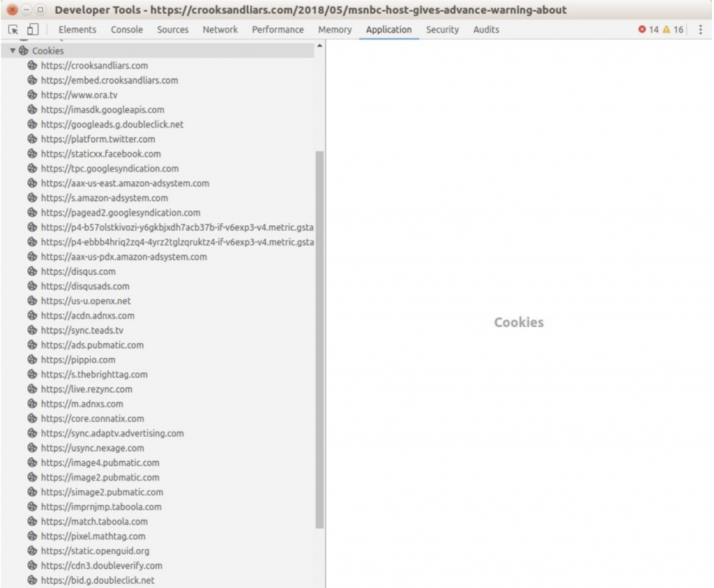Click cookie icon beside live.rezync.com
The height and width of the screenshot is (588, 714).
(x=32, y=389)
